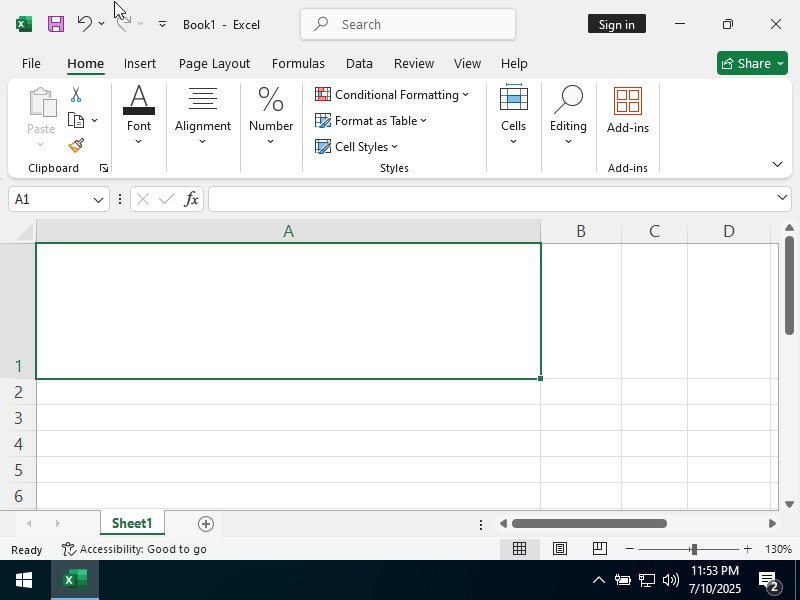Open the Help ribbon tab
Screen dimensions: 800x600
click(514, 63)
